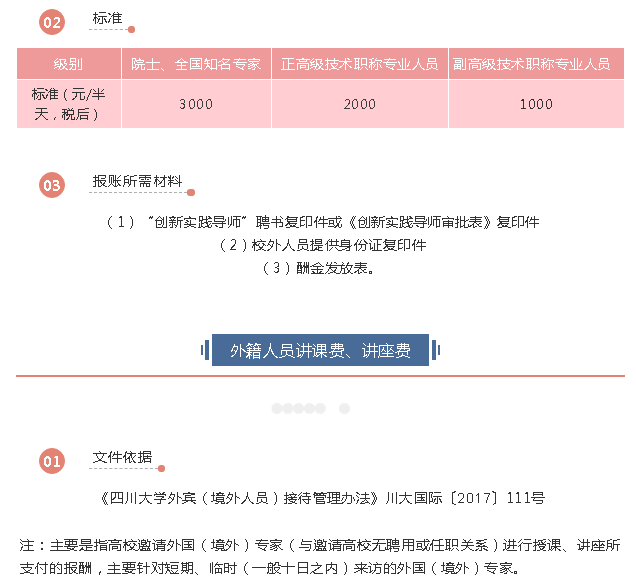Select the 报账所需材料 section heading
The height and width of the screenshot is (586, 636).
pyautogui.click(x=137, y=181)
